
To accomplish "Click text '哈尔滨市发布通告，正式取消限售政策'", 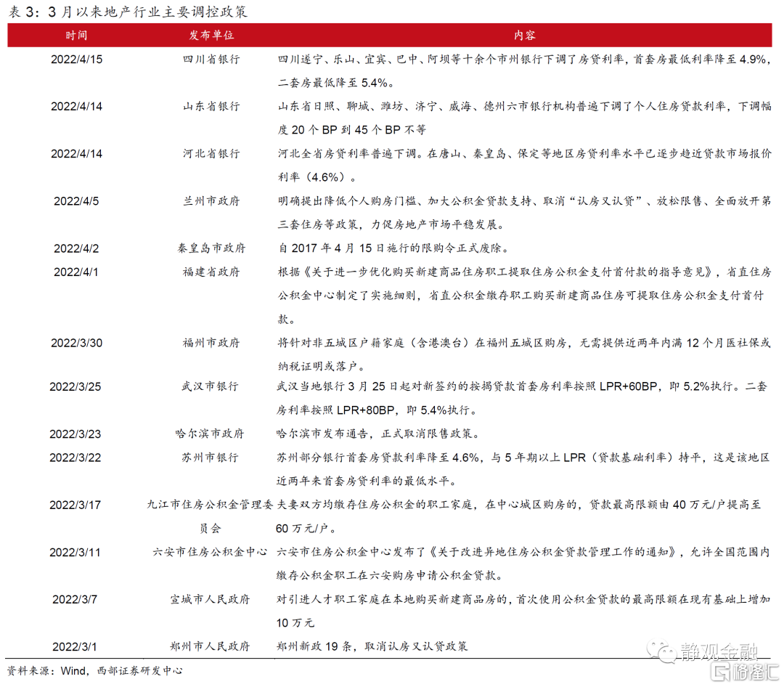I will [375, 434].
